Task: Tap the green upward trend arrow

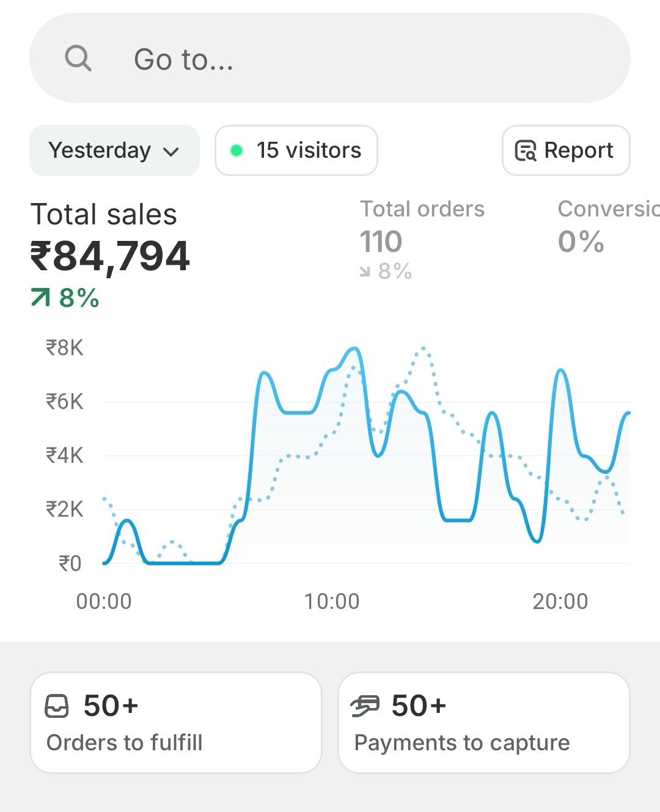Action: [40, 298]
